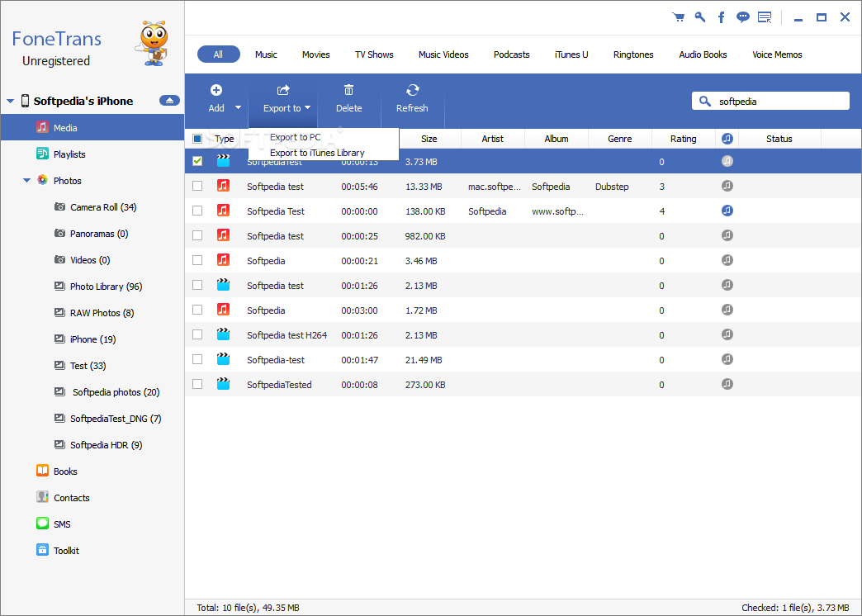This screenshot has width=862, height=616.
Task: Click the Add plus icon
Action: coord(216,90)
